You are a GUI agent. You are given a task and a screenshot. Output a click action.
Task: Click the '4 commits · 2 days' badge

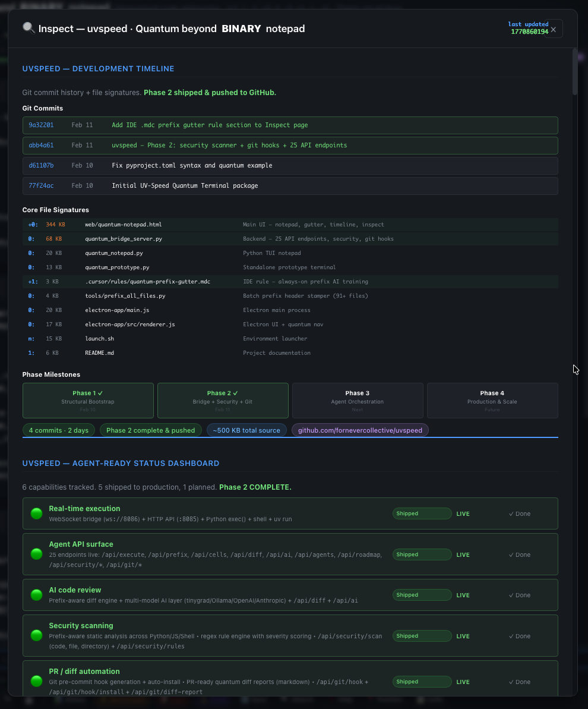pyautogui.click(x=59, y=430)
